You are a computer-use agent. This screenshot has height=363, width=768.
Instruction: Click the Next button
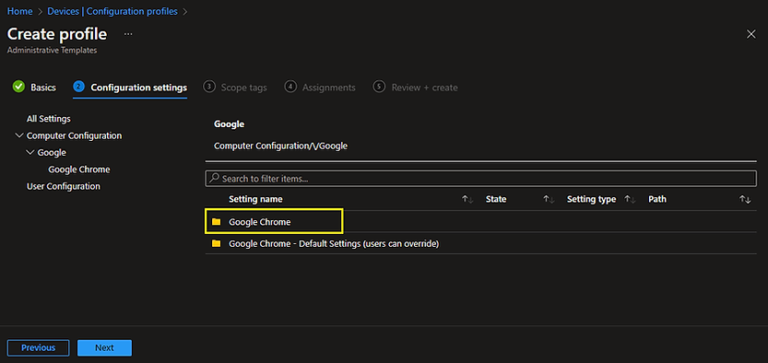click(x=104, y=348)
